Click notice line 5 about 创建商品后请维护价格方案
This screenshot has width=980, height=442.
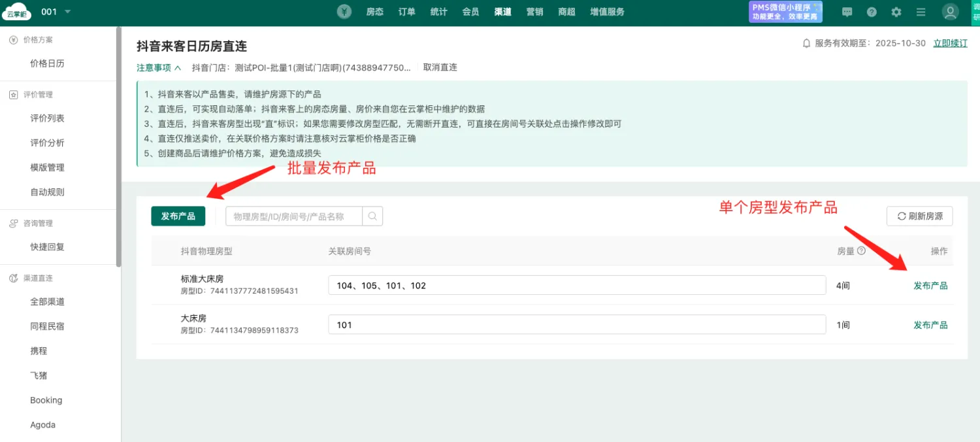pos(233,153)
